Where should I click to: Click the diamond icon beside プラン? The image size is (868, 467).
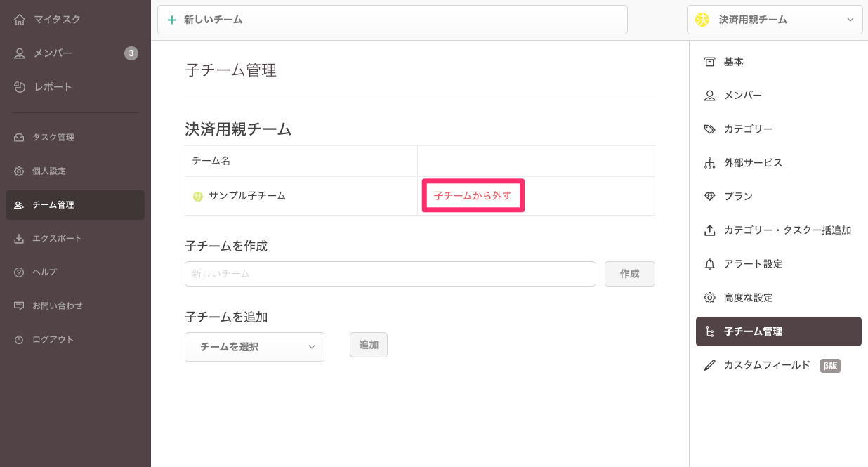coord(710,197)
